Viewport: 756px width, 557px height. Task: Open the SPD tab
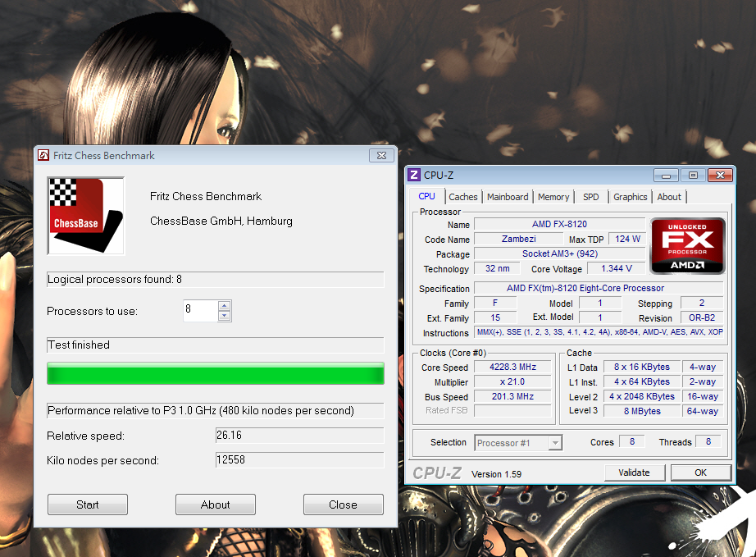click(x=590, y=197)
